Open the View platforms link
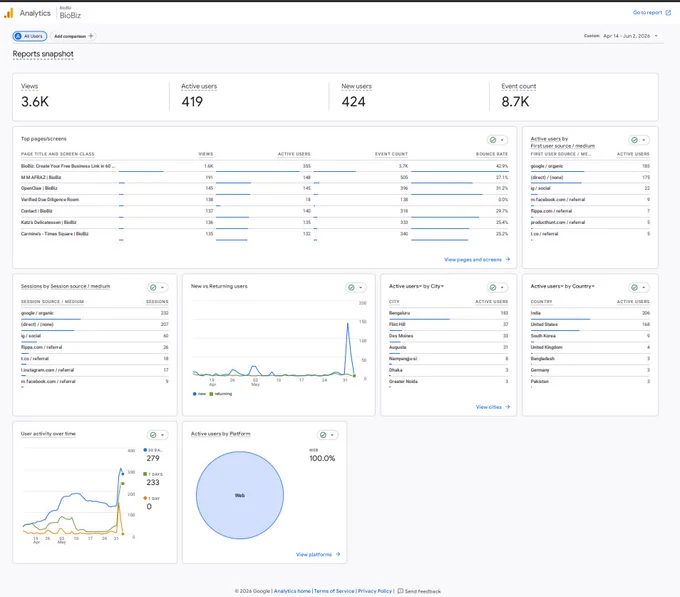 click(x=318, y=554)
